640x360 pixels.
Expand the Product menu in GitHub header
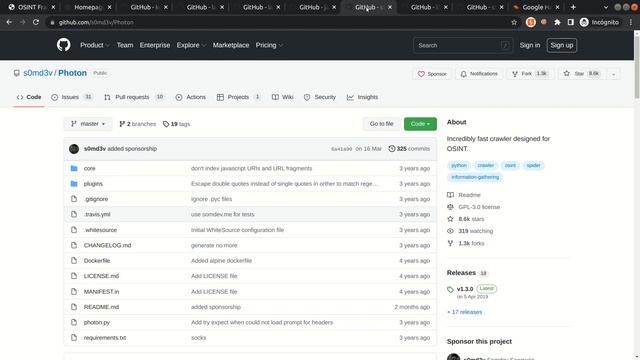[x=95, y=45]
